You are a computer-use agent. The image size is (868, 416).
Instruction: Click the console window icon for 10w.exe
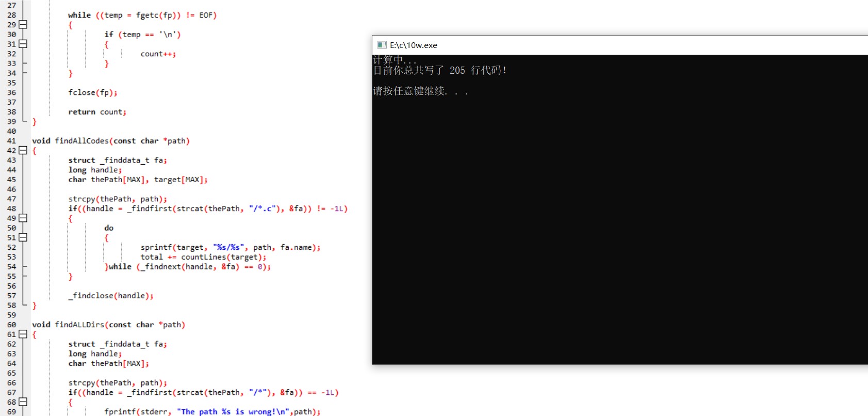382,45
